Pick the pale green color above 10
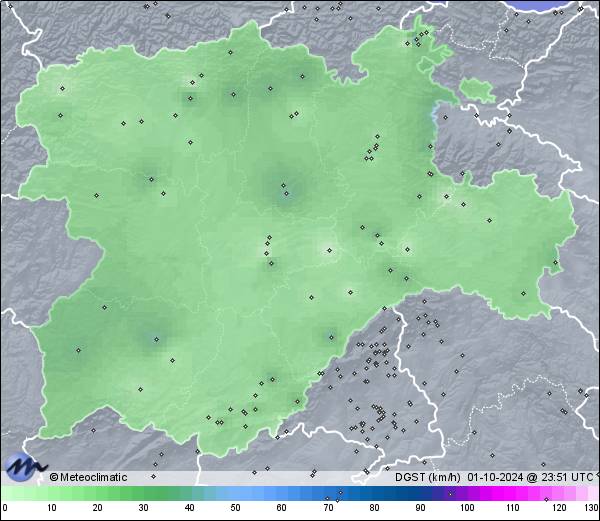The image size is (600, 521). click(52, 494)
